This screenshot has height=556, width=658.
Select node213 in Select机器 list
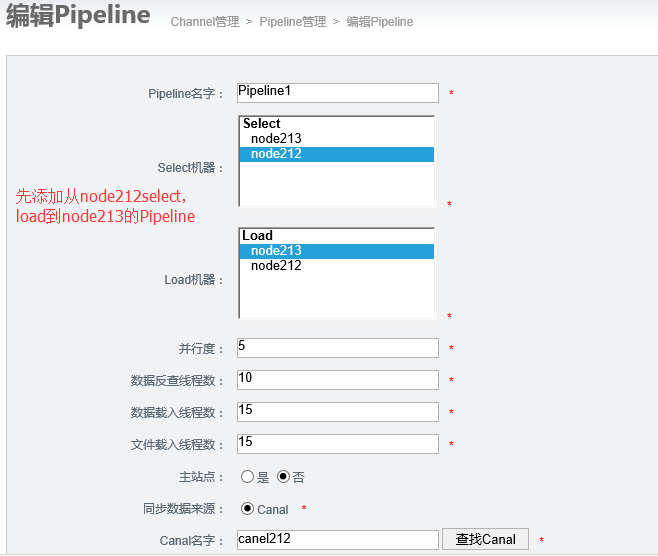click(276, 139)
